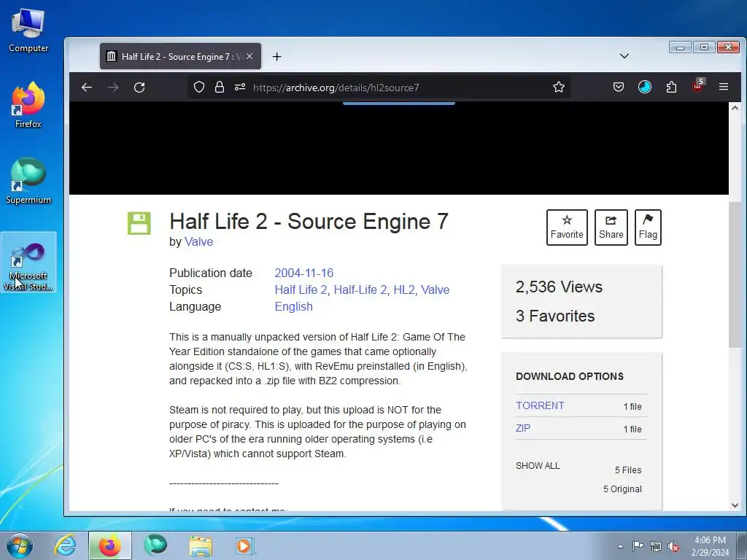Click the 3 Favorites text

point(555,316)
